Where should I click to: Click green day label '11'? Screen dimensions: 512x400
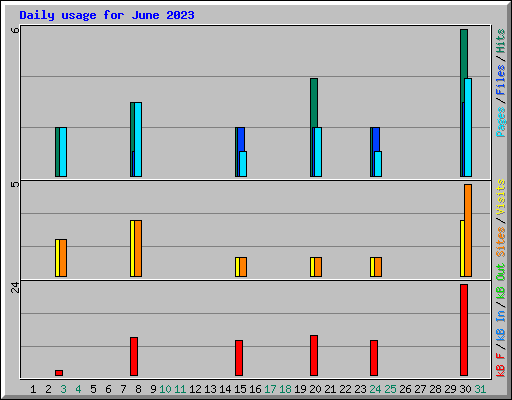180,389
